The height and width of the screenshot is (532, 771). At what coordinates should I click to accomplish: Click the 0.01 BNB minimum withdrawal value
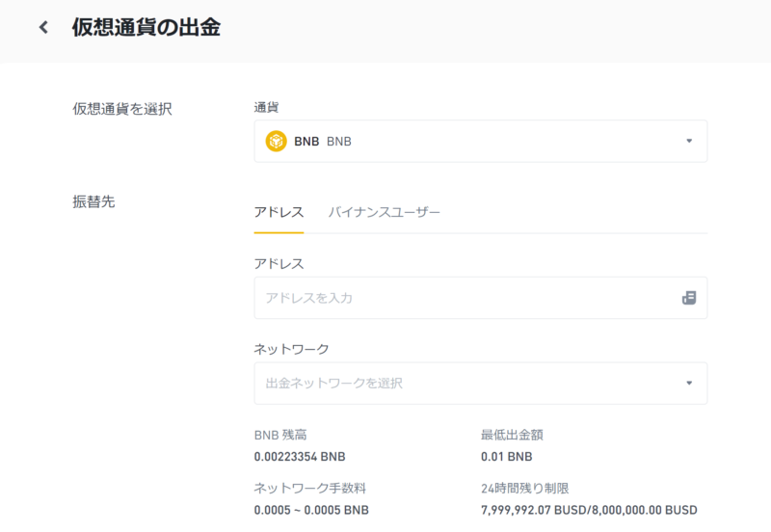pos(507,457)
